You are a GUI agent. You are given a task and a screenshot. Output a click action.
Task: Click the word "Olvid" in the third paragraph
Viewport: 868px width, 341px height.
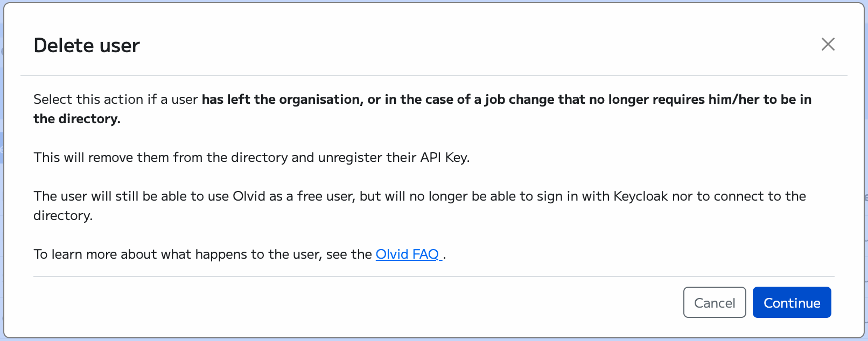(249, 196)
